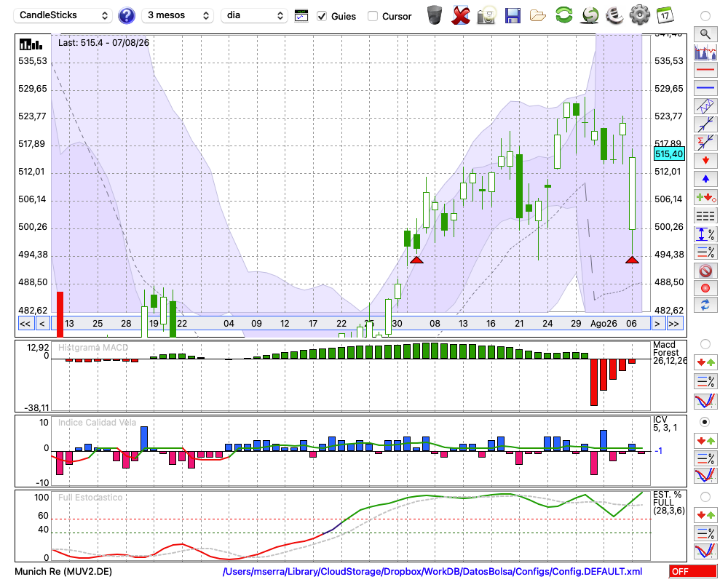Click the red X delete icon
The height and width of the screenshot is (582, 728).
461,15
